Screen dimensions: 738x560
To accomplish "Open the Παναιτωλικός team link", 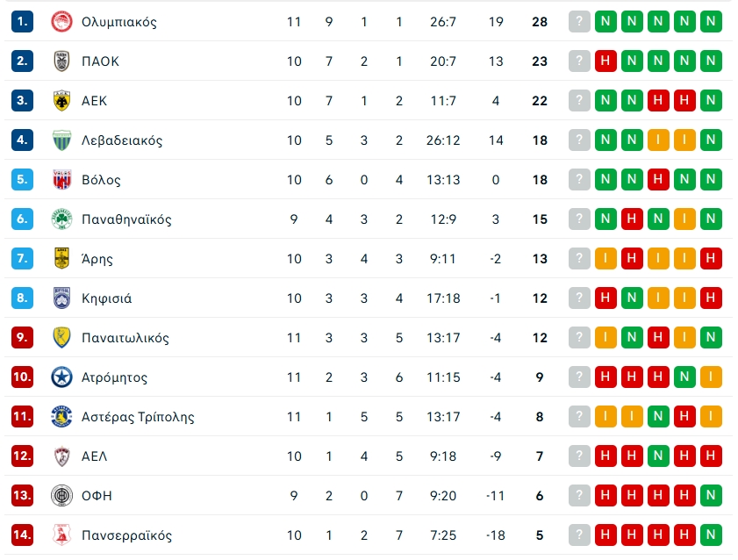I will (125, 338).
